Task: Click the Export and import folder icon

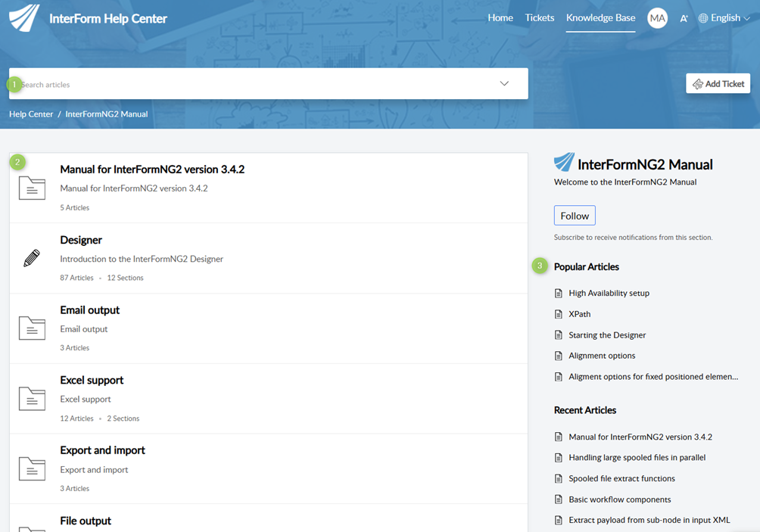Action: (x=32, y=468)
